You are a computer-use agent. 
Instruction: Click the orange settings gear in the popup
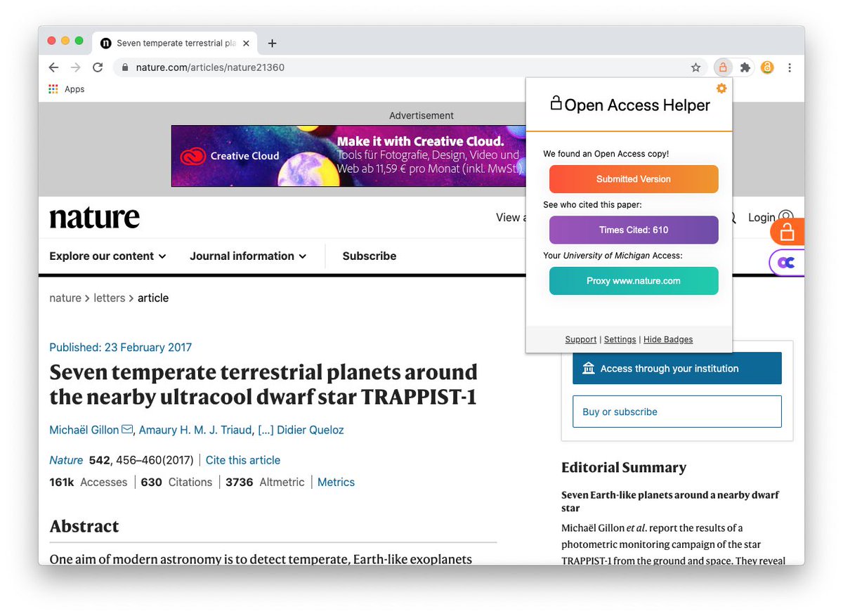(x=721, y=89)
